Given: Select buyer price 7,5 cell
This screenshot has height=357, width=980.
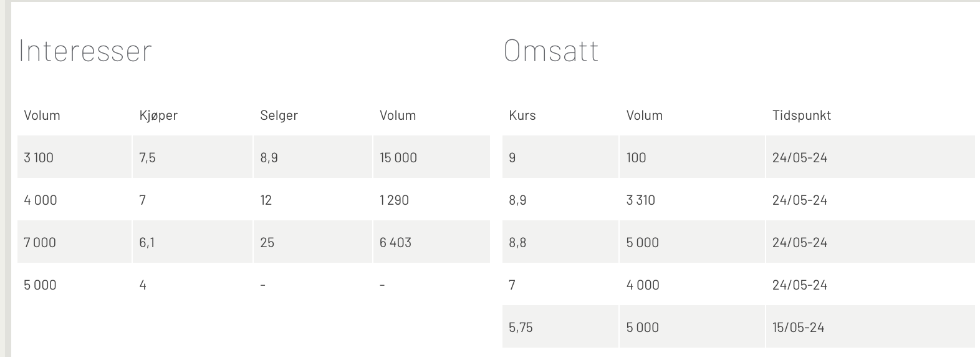Looking at the screenshot, I should 193,157.
